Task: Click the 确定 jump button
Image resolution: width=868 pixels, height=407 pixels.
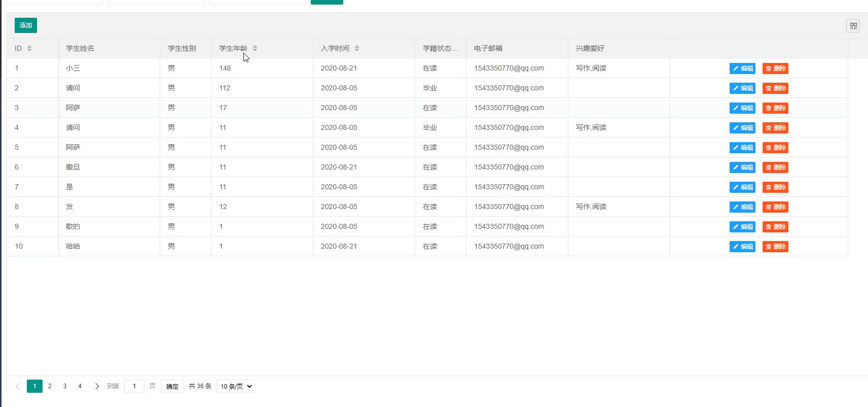Action: pyautogui.click(x=172, y=386)
